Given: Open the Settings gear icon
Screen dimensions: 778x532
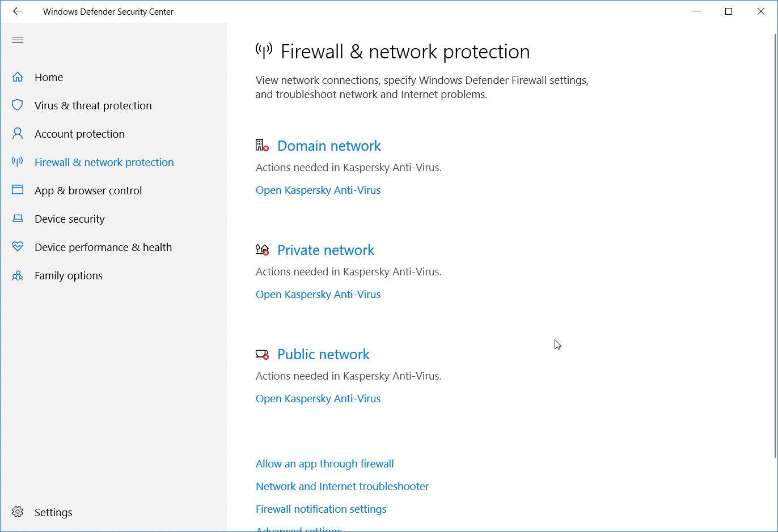Looking at the screenshot, I should 18,512.
